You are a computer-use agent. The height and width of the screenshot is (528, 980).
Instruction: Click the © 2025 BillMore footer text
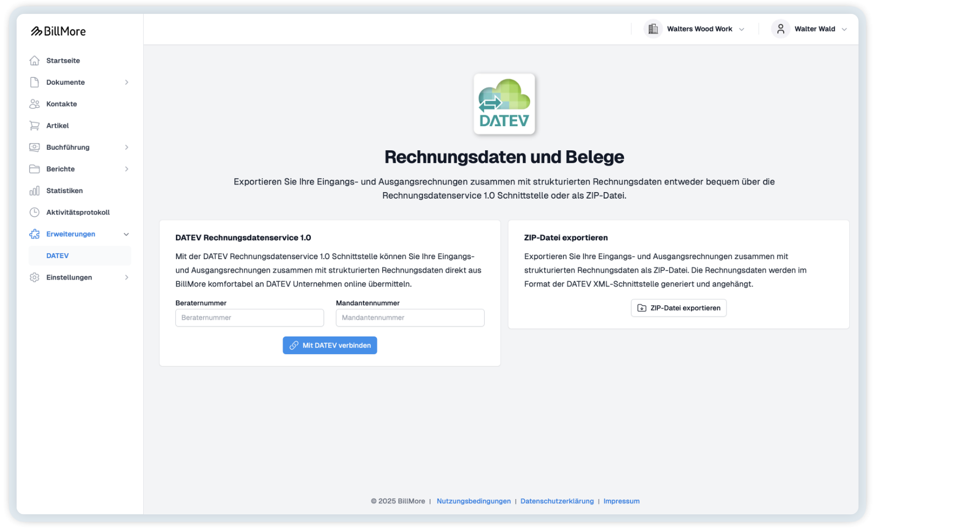[x=398, y=501]
